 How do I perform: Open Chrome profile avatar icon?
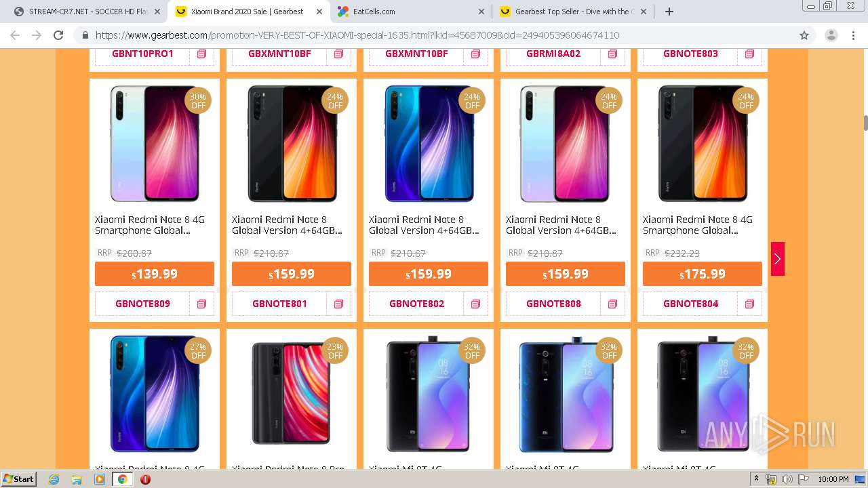(x=831, y=35)
